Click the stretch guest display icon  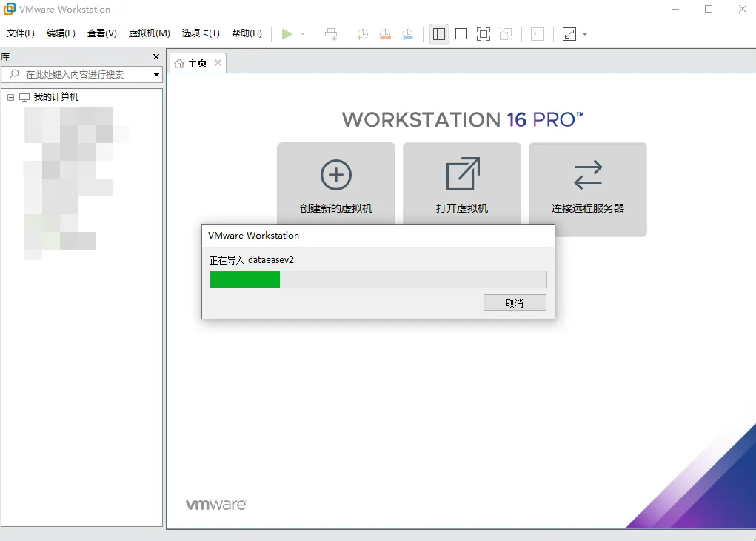[569, 34]
